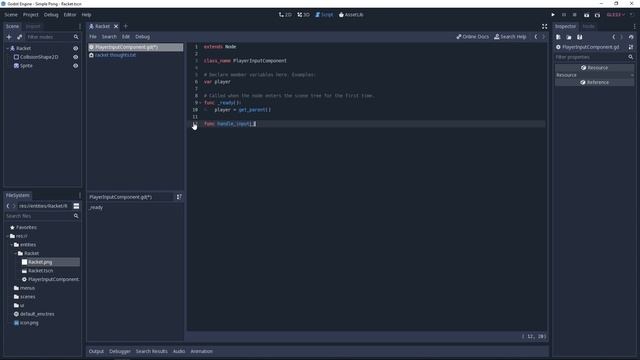Run the project with the Play button
The image size is (640, 360).
click(553, 15)
